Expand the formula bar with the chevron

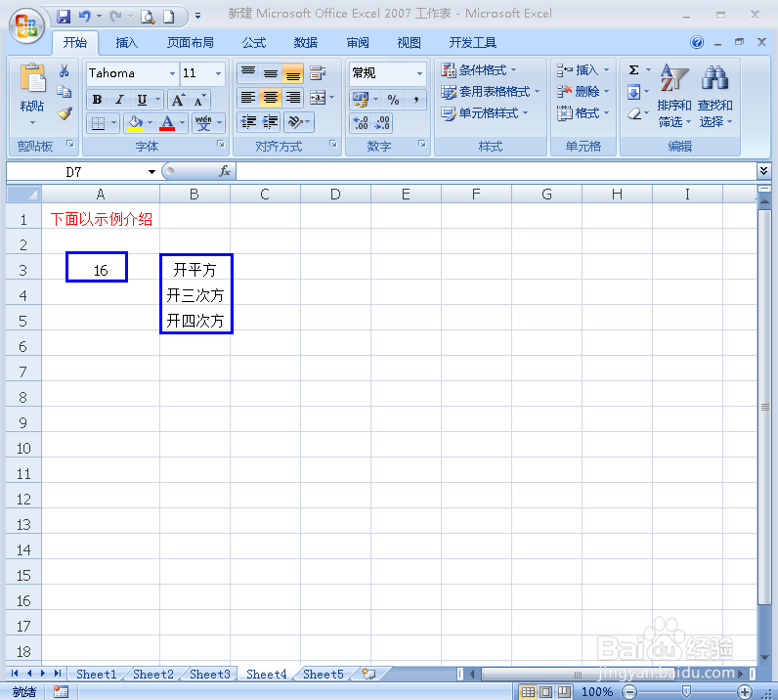point(763,171)
